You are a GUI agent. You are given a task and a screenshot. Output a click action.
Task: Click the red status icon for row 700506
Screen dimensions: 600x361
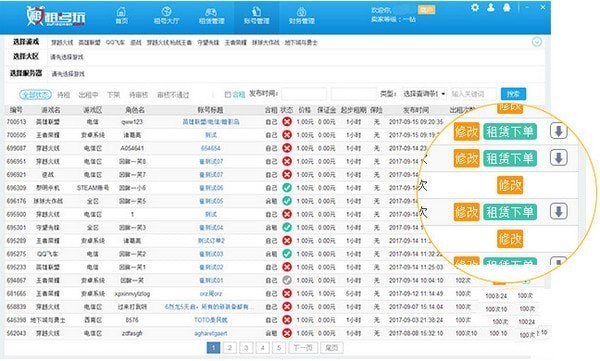(x=287, y=135)
